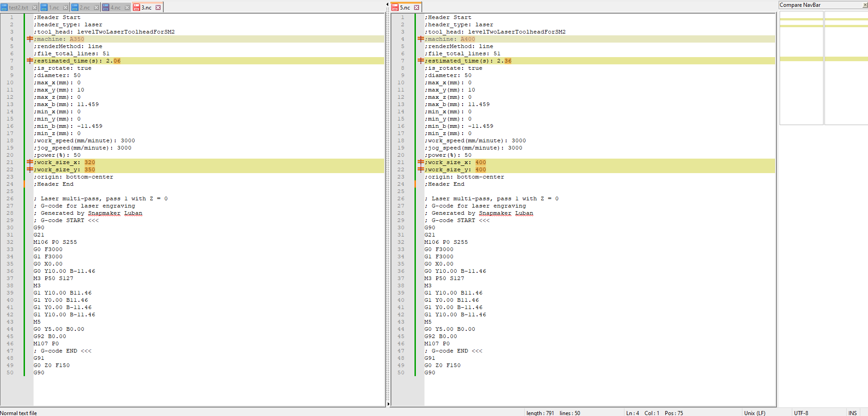
Task: Switch to the 1.nc tab
Action: pos(54,7)
